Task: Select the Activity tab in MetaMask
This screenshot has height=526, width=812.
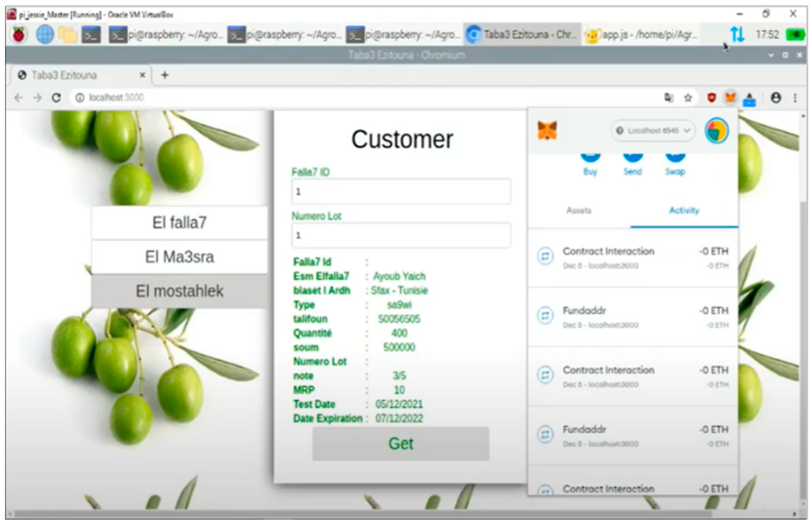Action: [684, 210]
